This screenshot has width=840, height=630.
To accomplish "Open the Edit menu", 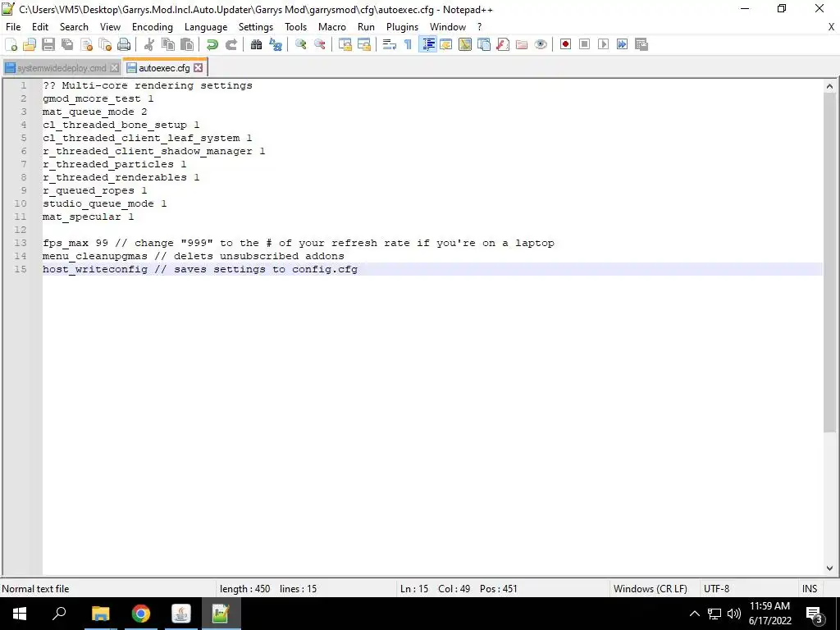I will [x=40, y=27].
